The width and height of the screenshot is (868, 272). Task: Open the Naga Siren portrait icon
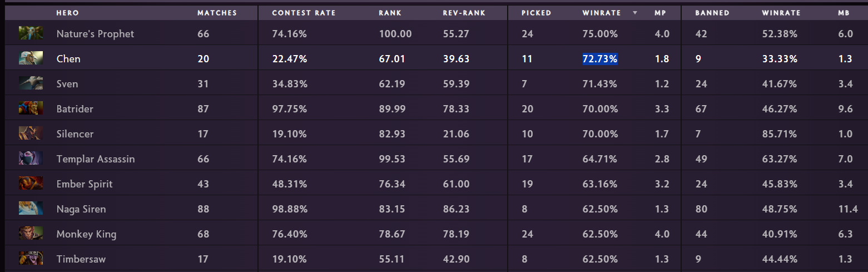point(31,209)
